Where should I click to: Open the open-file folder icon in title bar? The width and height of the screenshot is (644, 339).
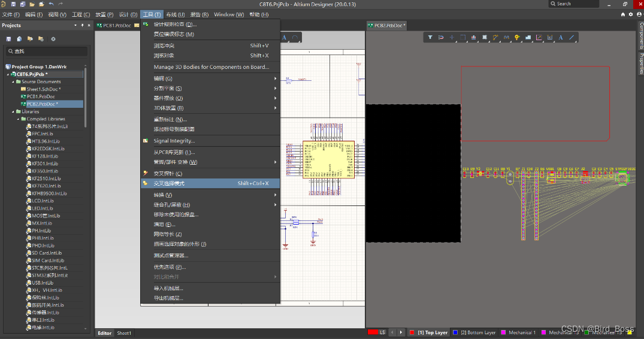click(32, 4)
